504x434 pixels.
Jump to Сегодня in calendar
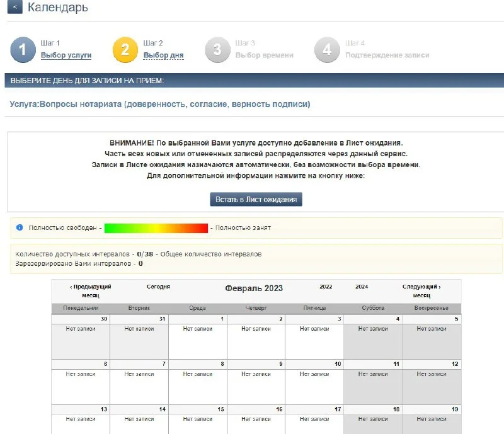click(x=158, y=287)
